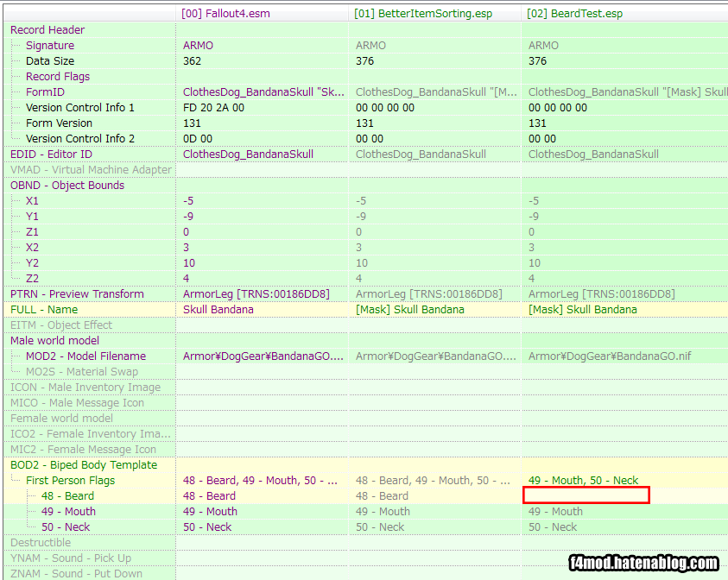Select the Y2 bounds row label
This screenshot has width=728, height=580.
pos(32,263)
